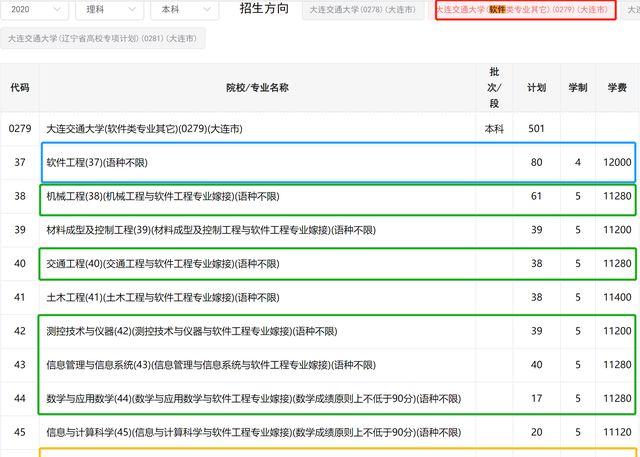The height and width of the screenshot is (457, 640).
Task: Click the 土木工程(41) major name
Action: point(163,297)
